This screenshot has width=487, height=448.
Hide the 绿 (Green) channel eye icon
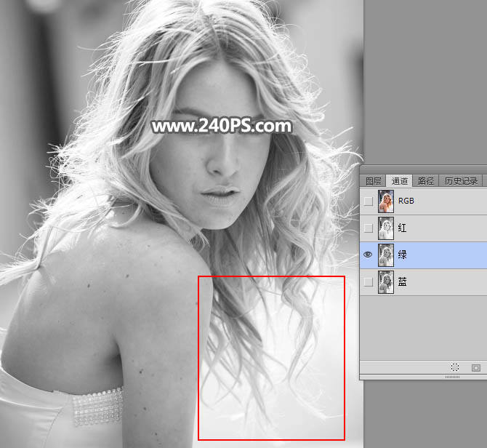(369, 255)
